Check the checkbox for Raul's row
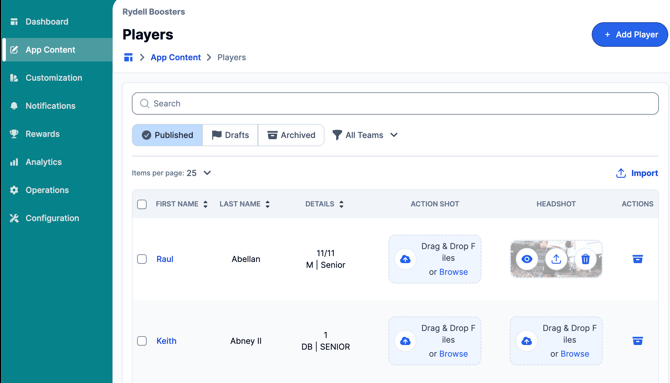The image size is (670, 383). 142,259
